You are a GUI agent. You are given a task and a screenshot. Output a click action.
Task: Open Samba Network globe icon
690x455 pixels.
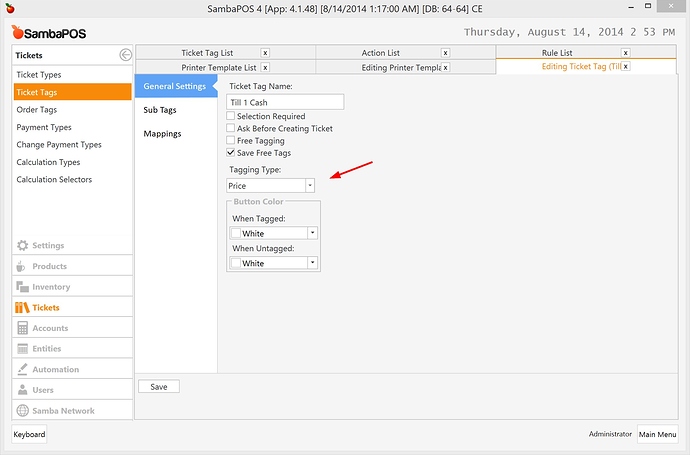(x=22, y=411)
